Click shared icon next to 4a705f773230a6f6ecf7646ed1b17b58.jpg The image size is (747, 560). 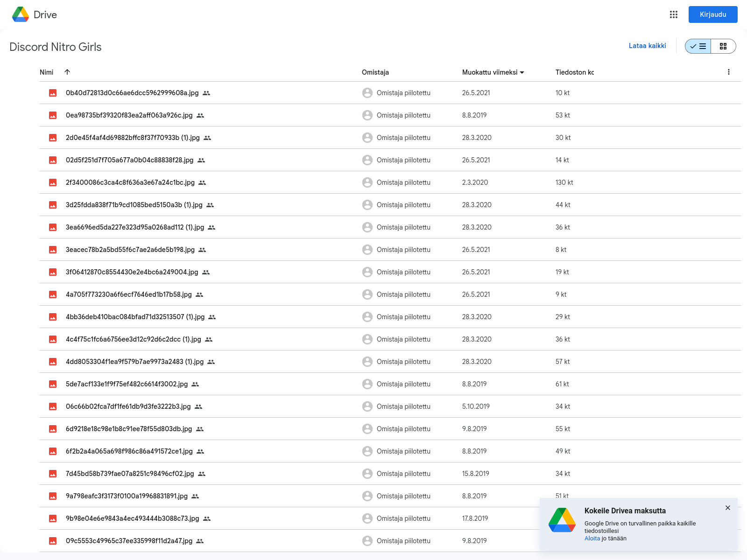199,294
